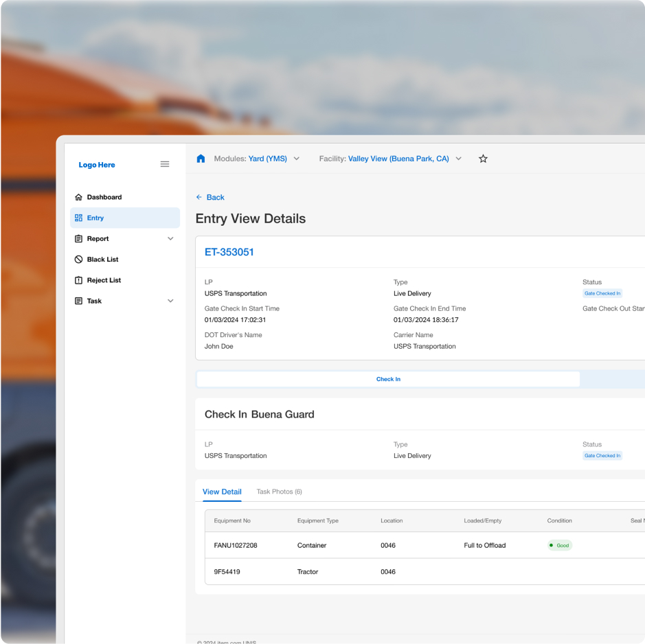Open Entry in sidebar

(125, 218)
